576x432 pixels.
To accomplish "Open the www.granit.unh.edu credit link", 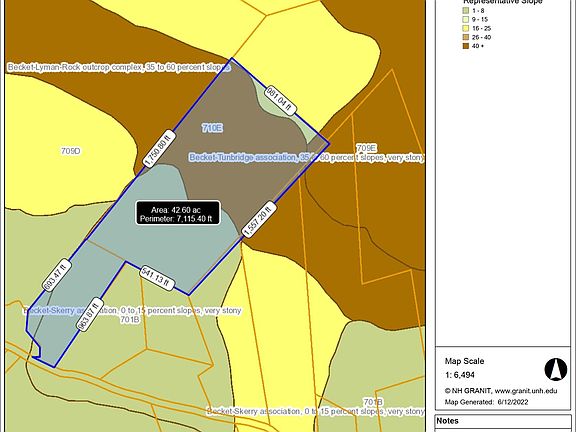I will click(x=526, y=391).
